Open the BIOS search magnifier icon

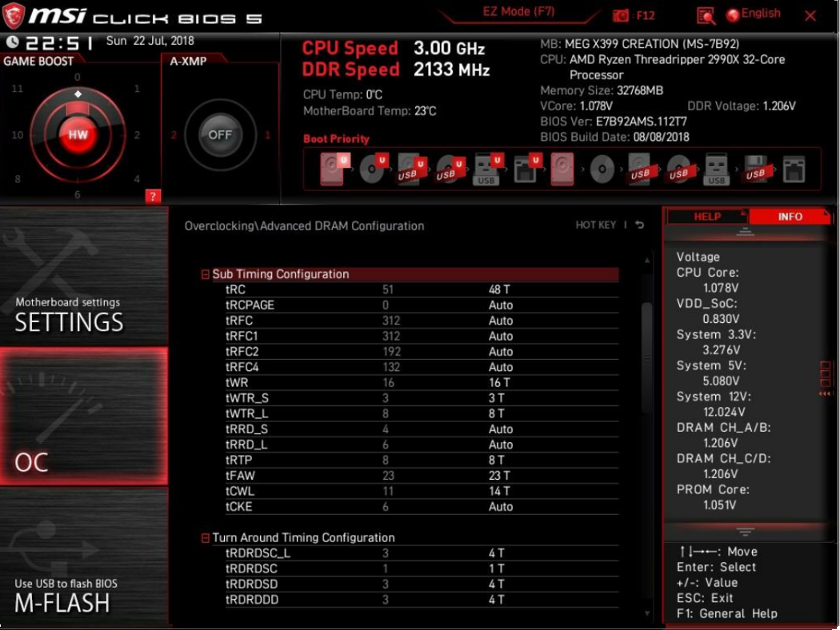(x=706, y=15)
